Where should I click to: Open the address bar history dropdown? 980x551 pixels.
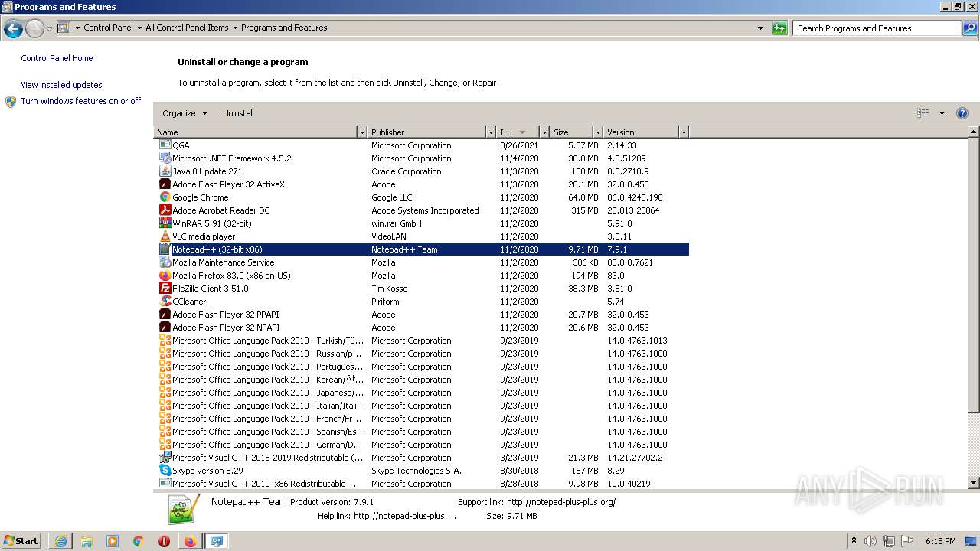click(x=760, y=28)
